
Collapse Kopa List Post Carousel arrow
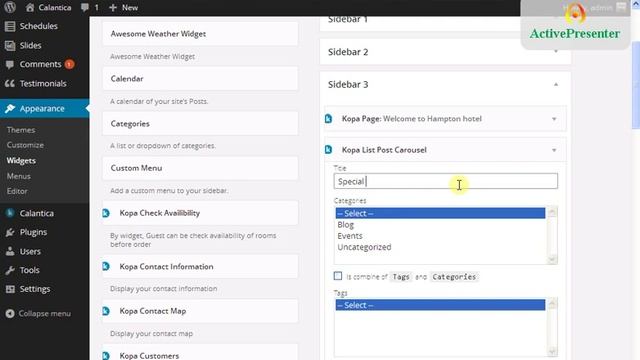554,150
